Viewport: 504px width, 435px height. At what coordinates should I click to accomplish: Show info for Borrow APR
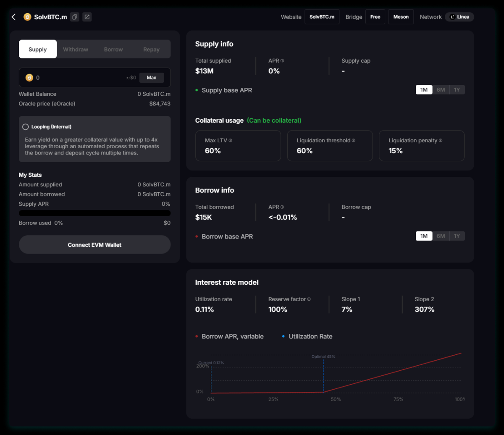282,207
